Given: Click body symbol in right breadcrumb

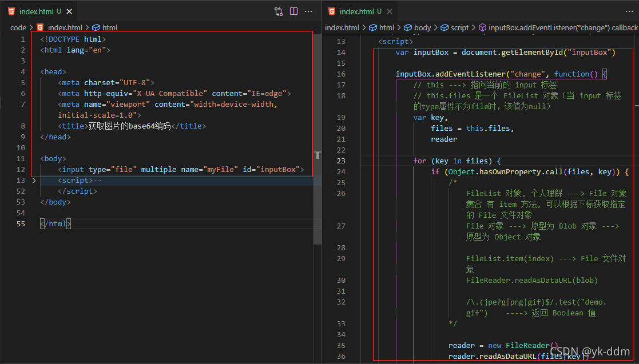Looking at the screenshot, I should (x=417, y=27).
